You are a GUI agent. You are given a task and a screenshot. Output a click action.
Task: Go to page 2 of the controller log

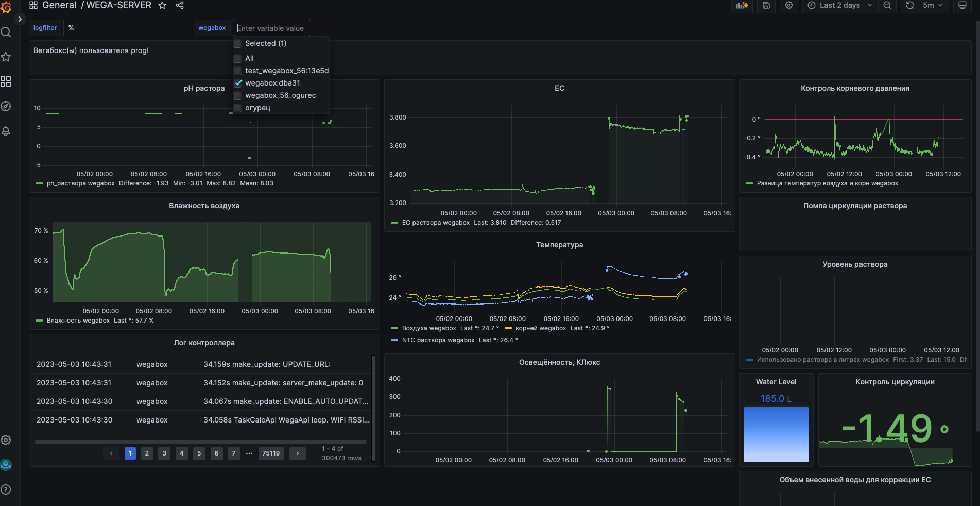coord(147,453)
